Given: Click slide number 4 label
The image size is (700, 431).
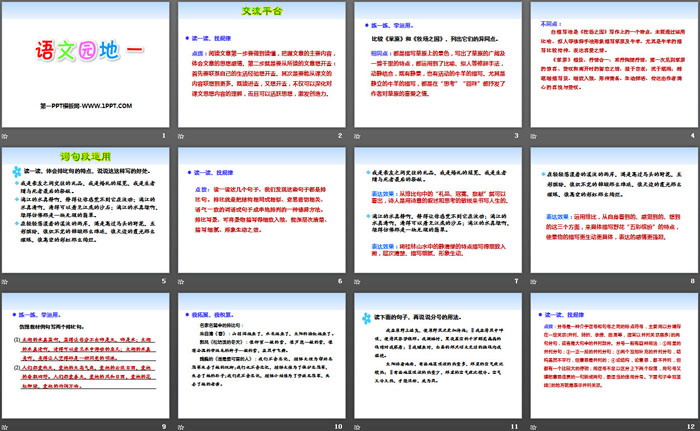Looking at the screenshot, I should [x=688, y=135].
